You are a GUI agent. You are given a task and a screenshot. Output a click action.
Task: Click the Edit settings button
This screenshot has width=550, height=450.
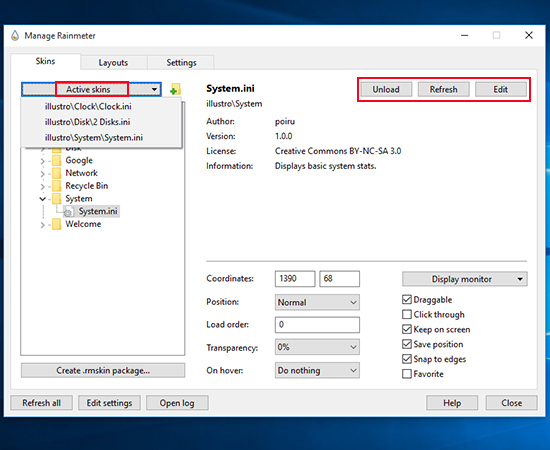coord(109,403)
